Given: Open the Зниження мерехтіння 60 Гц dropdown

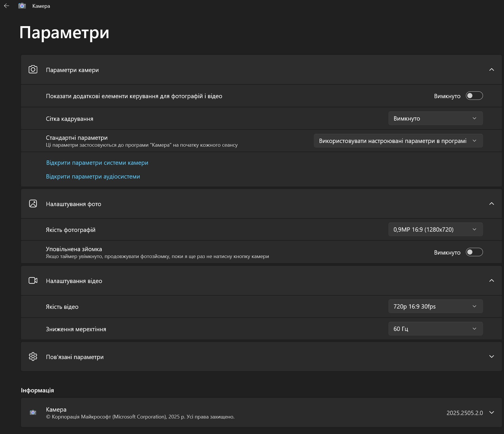Looking at the screenshot, I should [x=435, y=329].
